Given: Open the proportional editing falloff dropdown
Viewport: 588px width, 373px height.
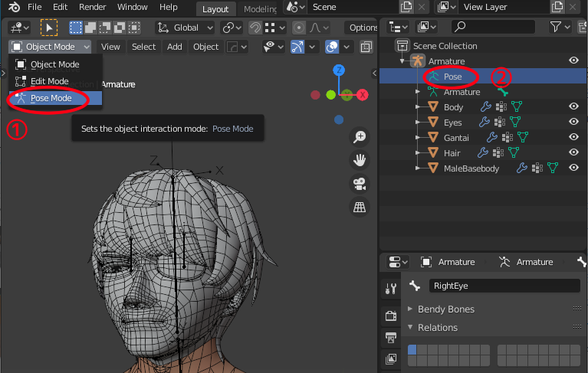Looking at the screenshot, I should tap(319, 28).
